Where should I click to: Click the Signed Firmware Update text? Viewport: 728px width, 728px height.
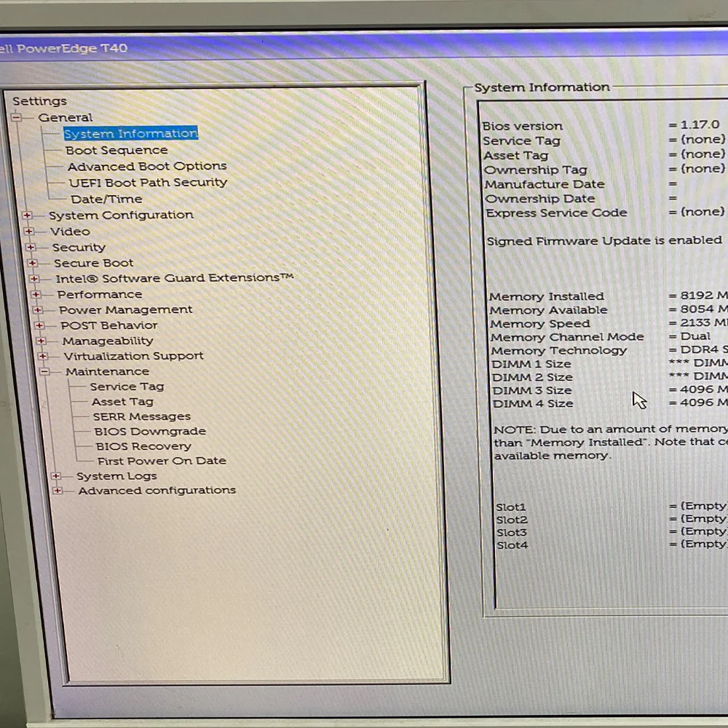[x=604, y=241]
